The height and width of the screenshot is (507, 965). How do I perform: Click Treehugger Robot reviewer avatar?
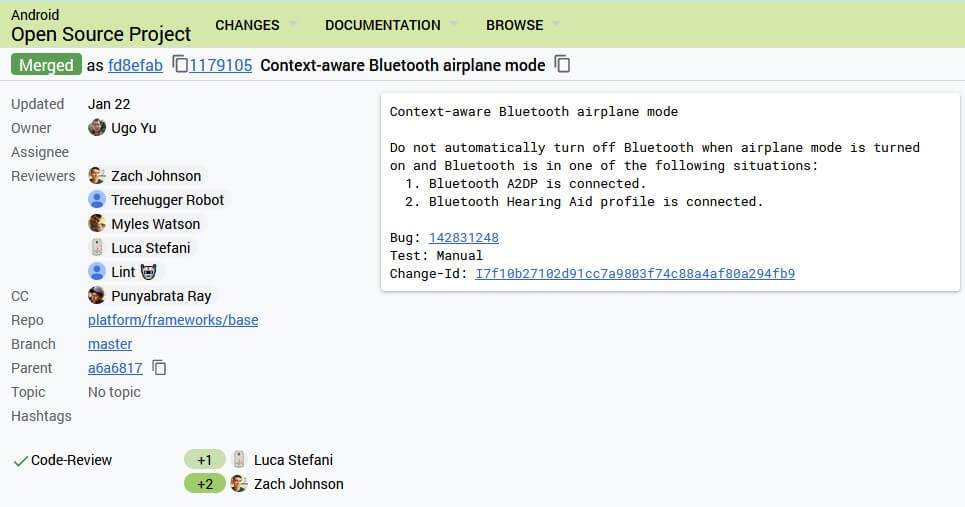click(x=97, y=200)
